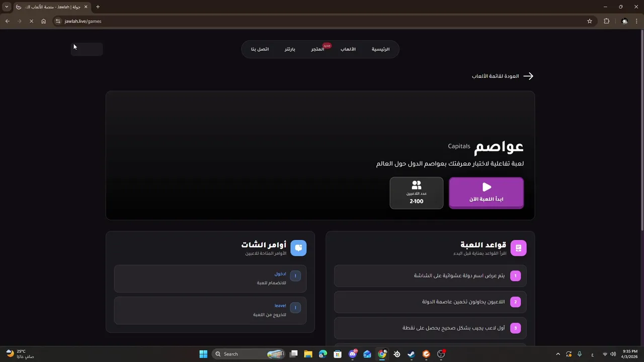Click the address bar showing jawlah.live/games
The height and width of the screenshot is (362, 644).
[322, 21]
